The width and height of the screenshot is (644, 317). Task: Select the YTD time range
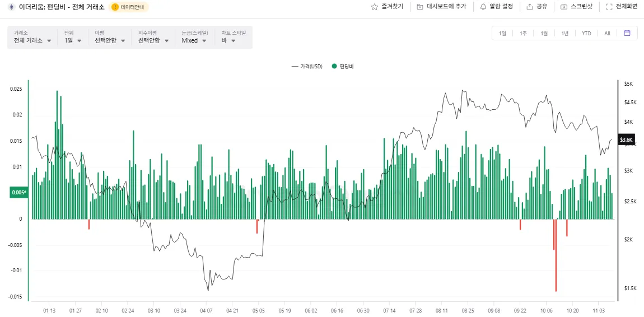click(586, 33)
